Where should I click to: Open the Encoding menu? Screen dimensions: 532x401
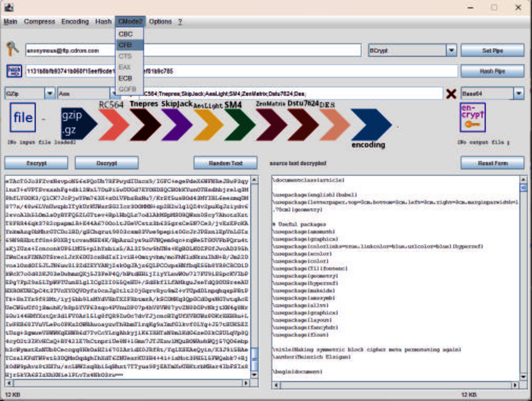pyautogui.click(x=75, y=22)
